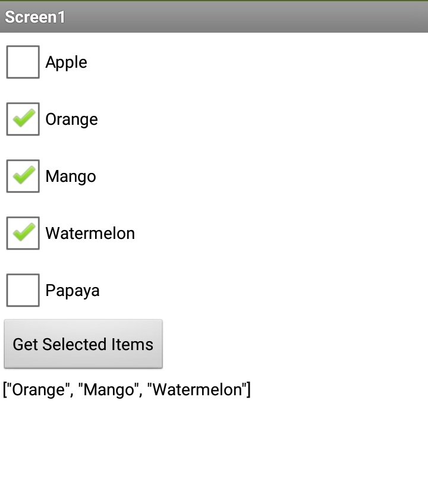Click the Watermelon text label
428x504 pixels.
click(90, 233)
